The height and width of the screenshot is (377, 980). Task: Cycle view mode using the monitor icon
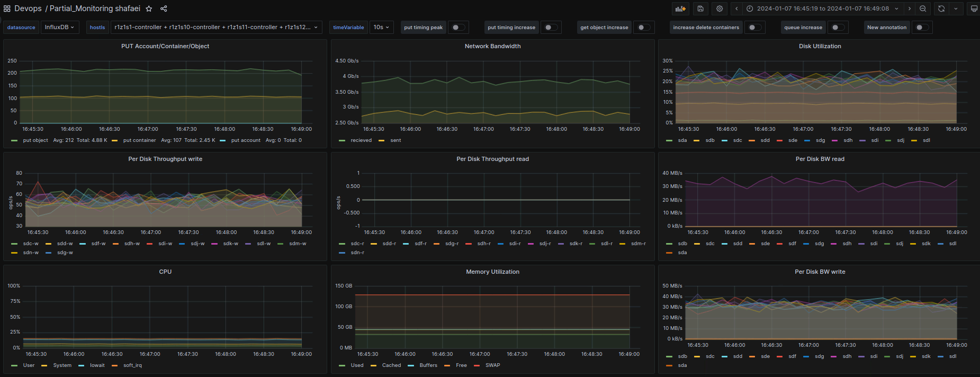[x=974, y=8]
